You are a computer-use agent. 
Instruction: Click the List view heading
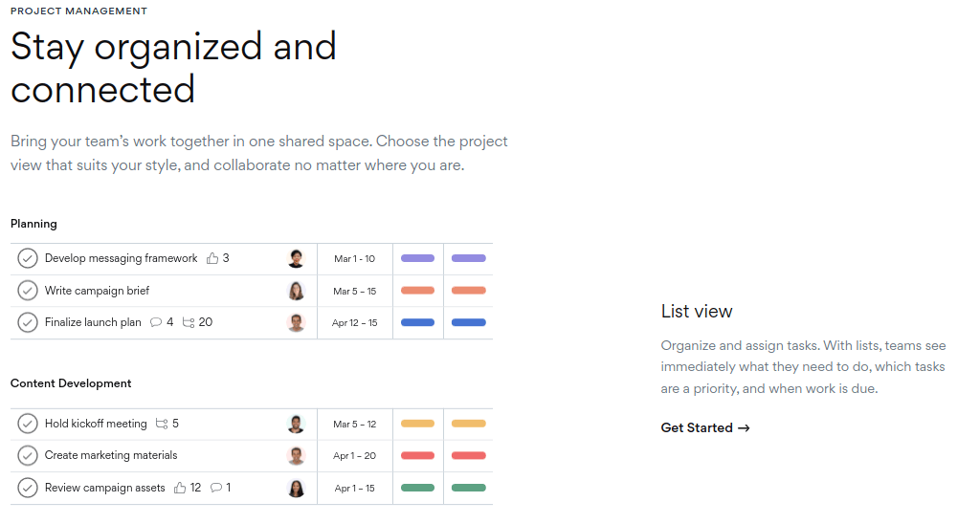697,311
